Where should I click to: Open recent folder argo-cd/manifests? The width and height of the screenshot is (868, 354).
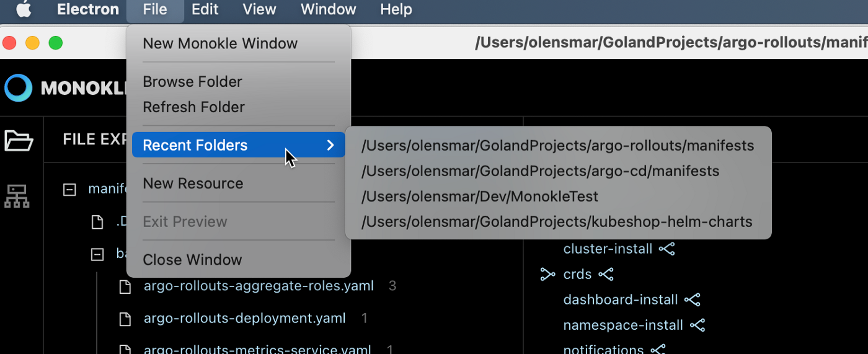[558, 171]
